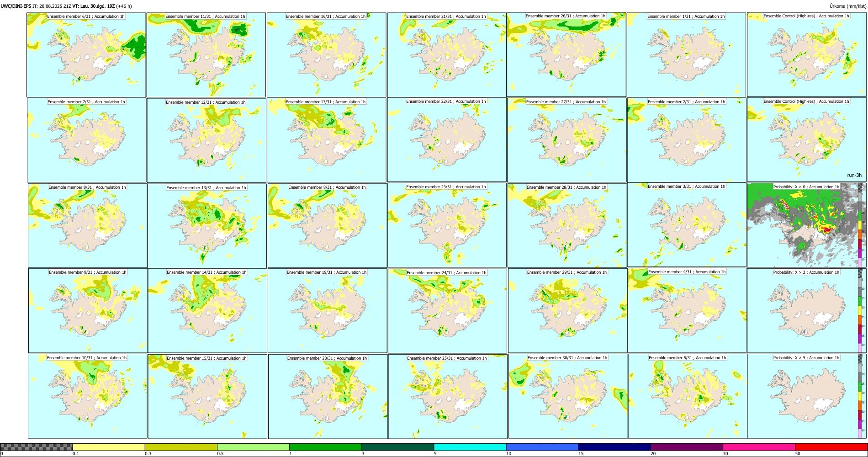This screenshot has height=457, width=868.
Task: Click the Ensemble member 21/31 precipitation map
Action: pos(447,55)
